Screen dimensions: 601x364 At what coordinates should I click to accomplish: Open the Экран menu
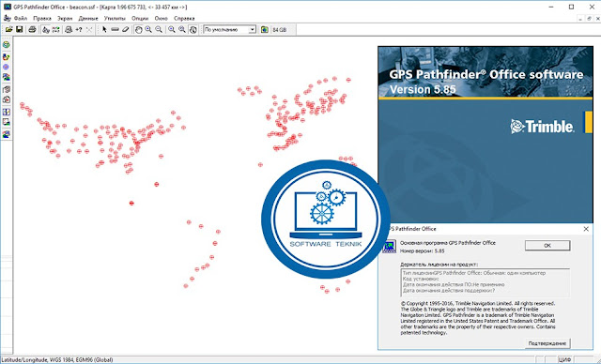pos(65,19)
